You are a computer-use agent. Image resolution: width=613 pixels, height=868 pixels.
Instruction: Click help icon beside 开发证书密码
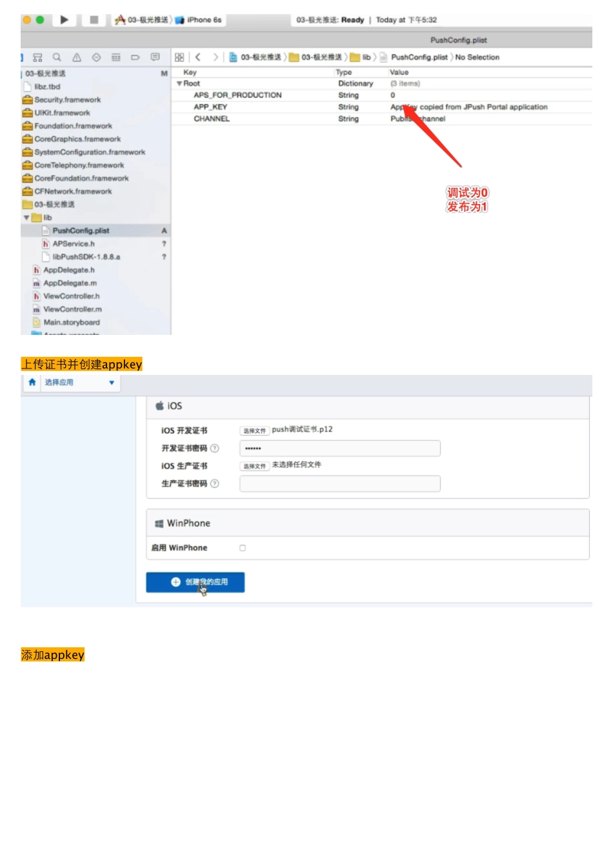click(215, 449)
